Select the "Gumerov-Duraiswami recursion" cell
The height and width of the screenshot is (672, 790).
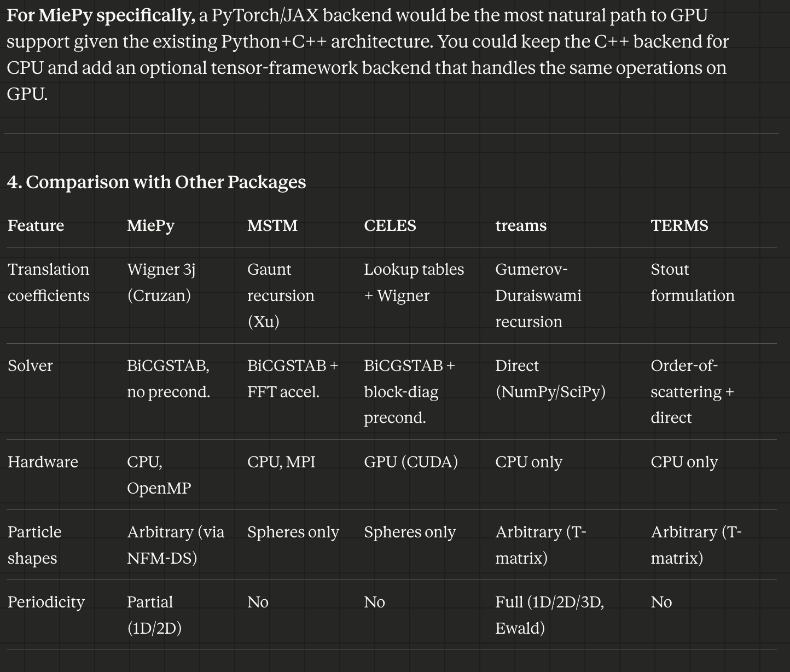click(538, 296)
